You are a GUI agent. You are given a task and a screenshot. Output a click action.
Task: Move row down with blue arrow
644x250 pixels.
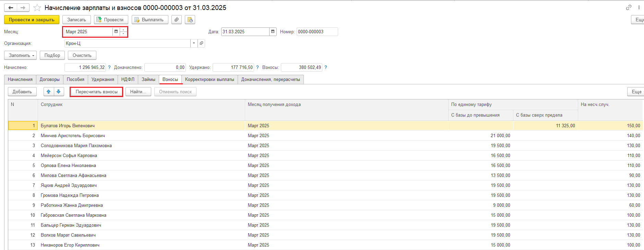click(59, 92)
